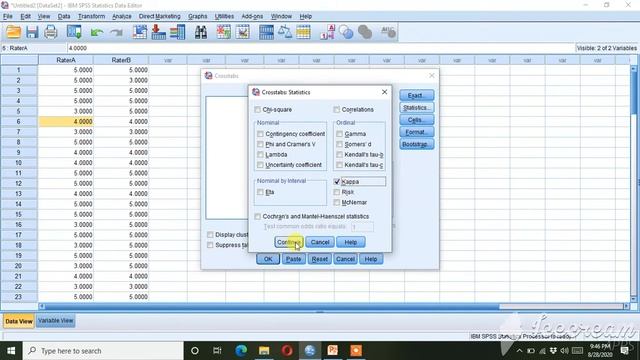Click the Spell check ABC icon

point(388,32)
